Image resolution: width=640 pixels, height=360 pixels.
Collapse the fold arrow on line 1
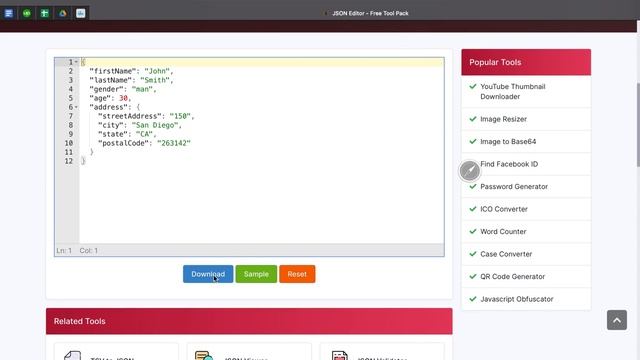click(76, 62)
